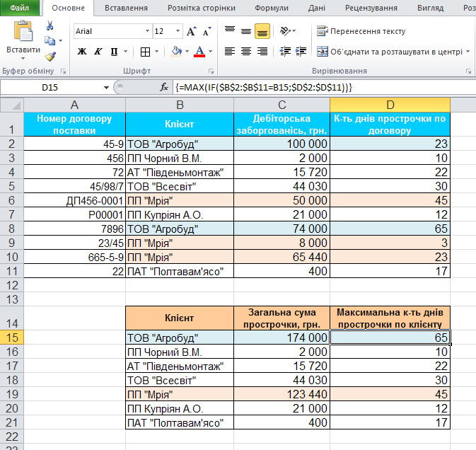Screen dimensions: 476x450
Task: Open the Name Box dropdown arrow
Action: pyautogui.click(x=107, y=87)
